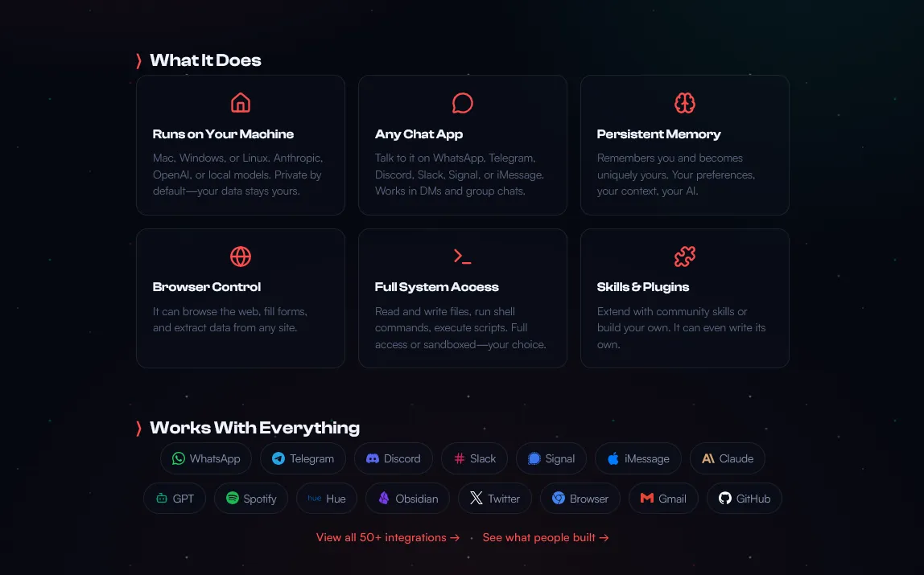Click the Signal integration chip
Screen dimensions: 924x575
[x=551, y=458]
